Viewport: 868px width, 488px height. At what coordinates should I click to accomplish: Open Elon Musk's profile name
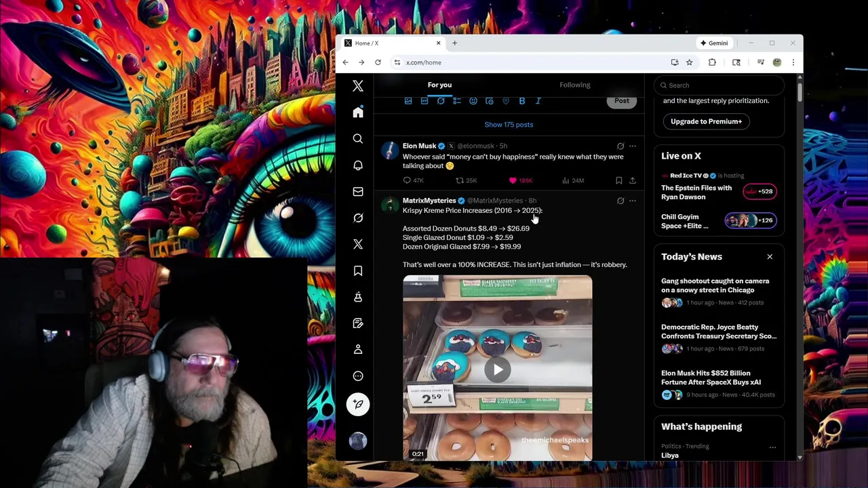pyautogui.click(x=419, y=146)
